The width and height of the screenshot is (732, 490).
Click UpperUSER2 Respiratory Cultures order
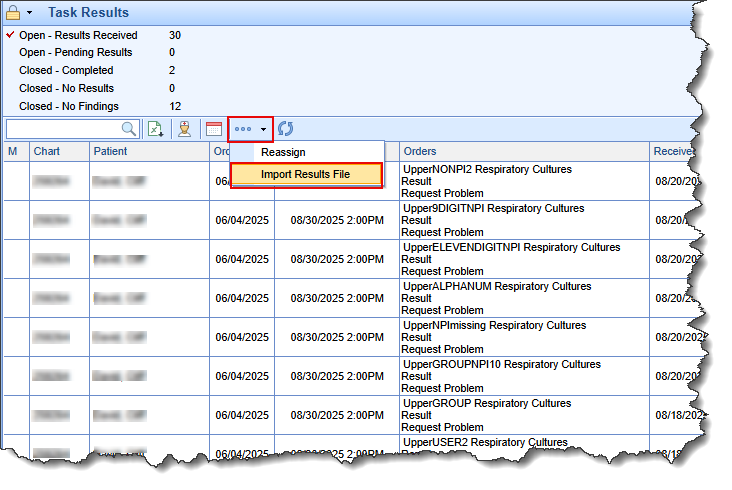tap(486, 442)
